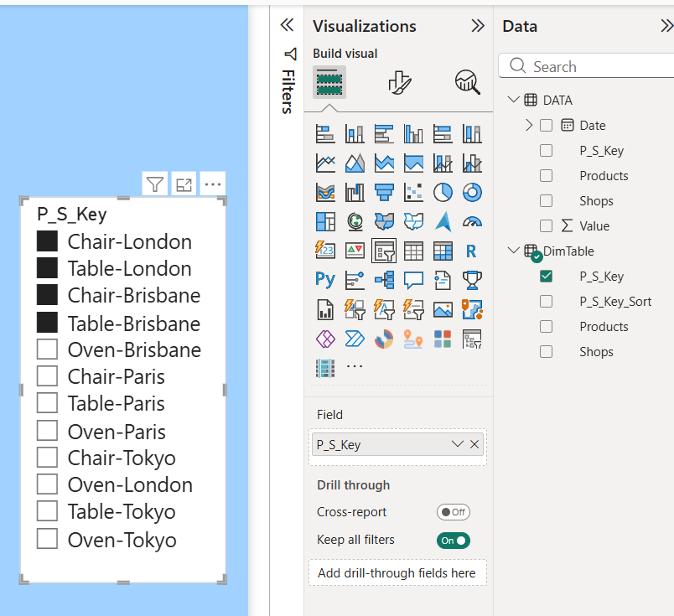Select the Azure map arrow visual
Viewport: 674px width, 616px height.
[x=443, y=222]
